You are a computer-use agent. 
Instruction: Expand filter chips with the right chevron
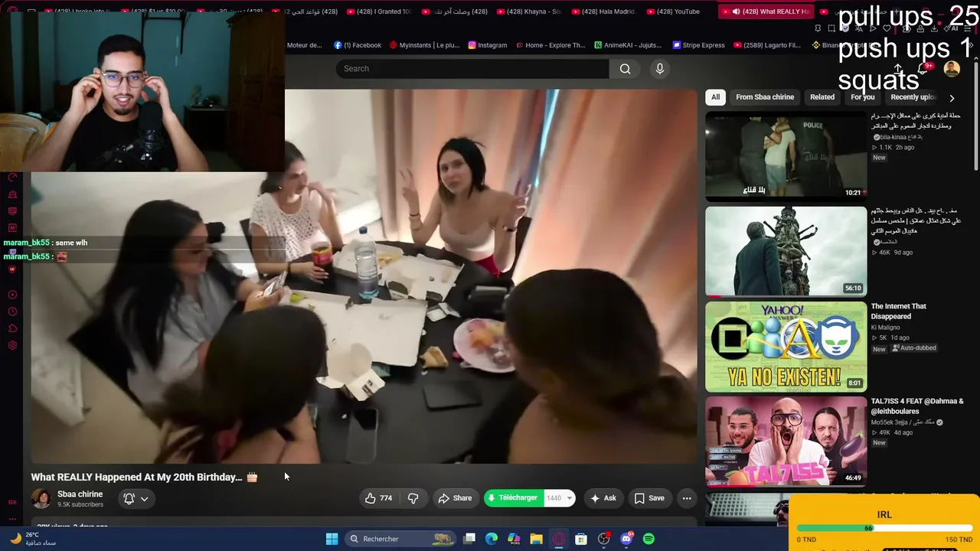click(x=952, y=98)
